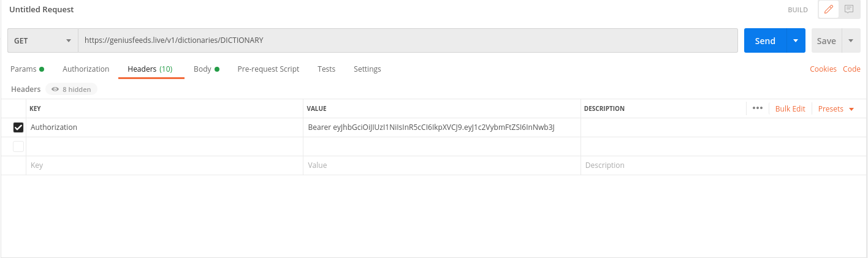Click the three-dots options icon in headers table
The image size is (868, 258).
point(757,108)
